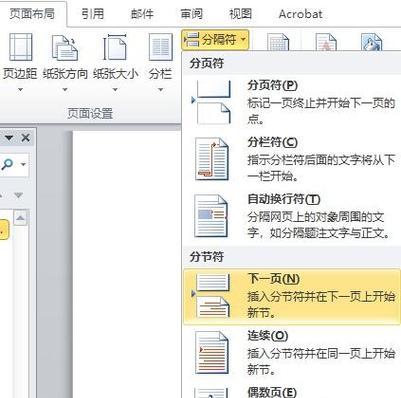This screenshot has width=401, height=398.
Task: Click the watermark icon in page background group
Action: pos(326,41)
